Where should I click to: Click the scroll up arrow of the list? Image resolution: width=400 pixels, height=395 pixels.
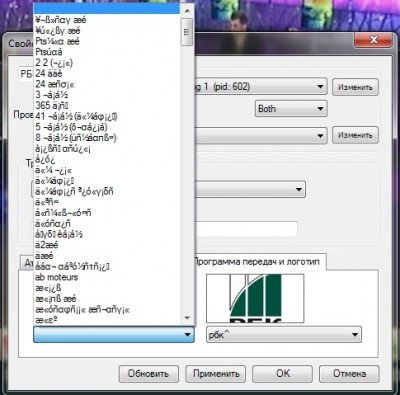(187, 11)
